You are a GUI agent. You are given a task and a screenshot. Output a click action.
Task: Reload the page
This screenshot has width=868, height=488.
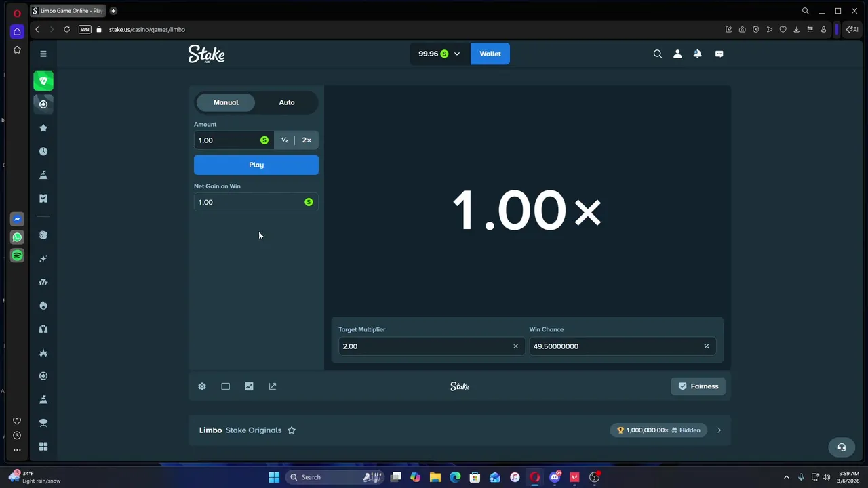(66, 29)
